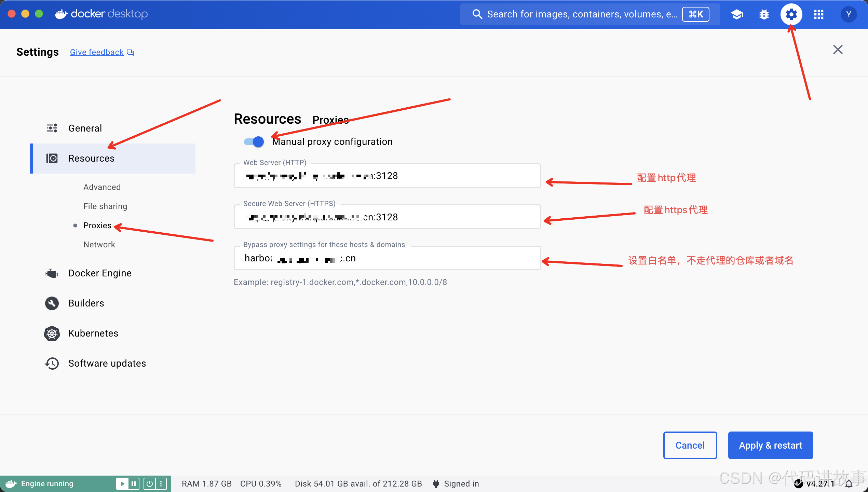Click the engine power icon

[x=149, y=483]
